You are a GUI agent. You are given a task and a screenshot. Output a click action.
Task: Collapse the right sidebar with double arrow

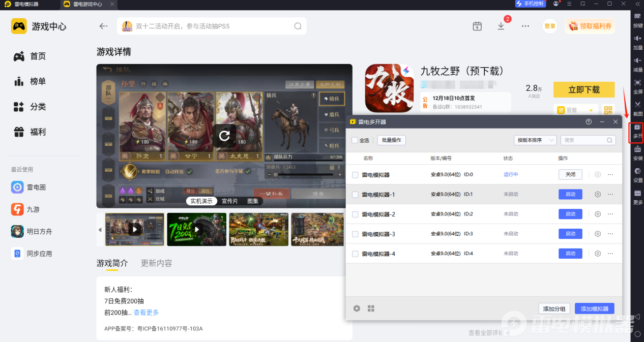tap(637, 4)
